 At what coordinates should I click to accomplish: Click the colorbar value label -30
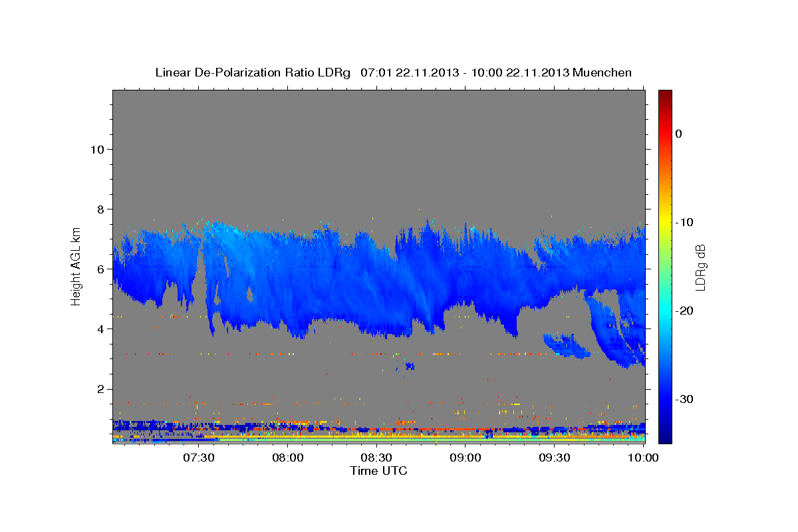point(685,399)
